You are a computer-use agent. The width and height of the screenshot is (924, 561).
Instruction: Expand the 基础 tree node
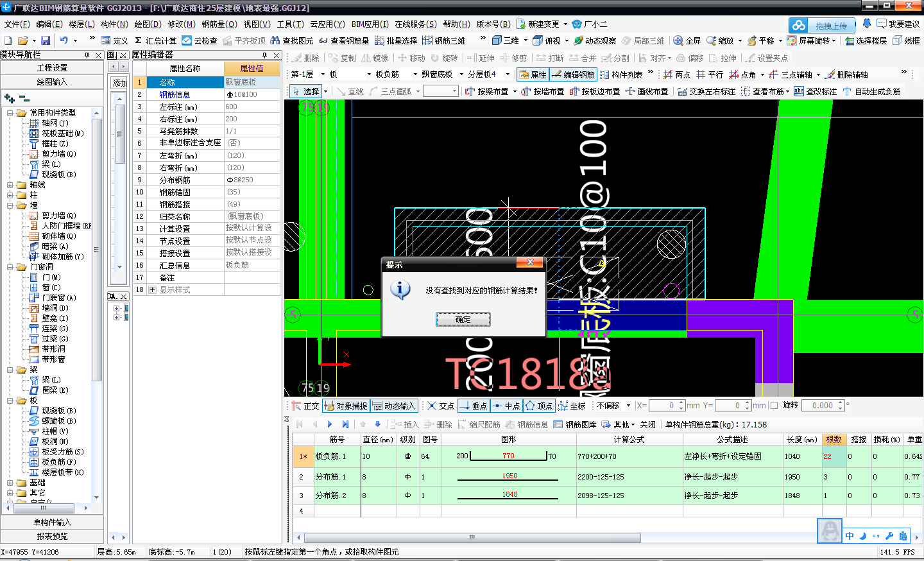(x=10, y=483)
